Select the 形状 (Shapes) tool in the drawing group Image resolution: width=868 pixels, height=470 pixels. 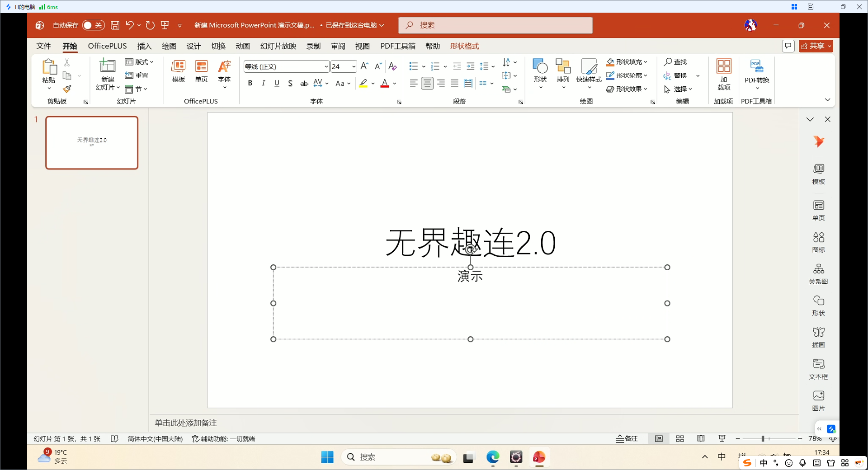click(x=540, y=72)
